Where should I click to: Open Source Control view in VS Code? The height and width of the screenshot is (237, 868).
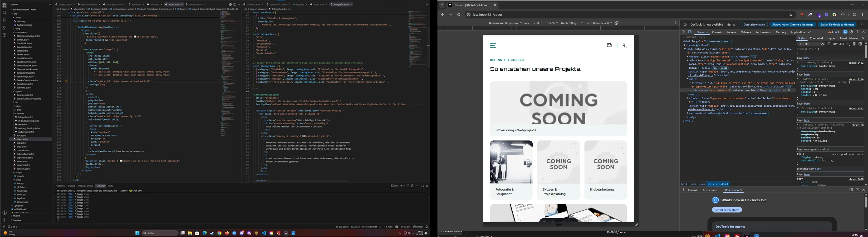tap(4, 20)
